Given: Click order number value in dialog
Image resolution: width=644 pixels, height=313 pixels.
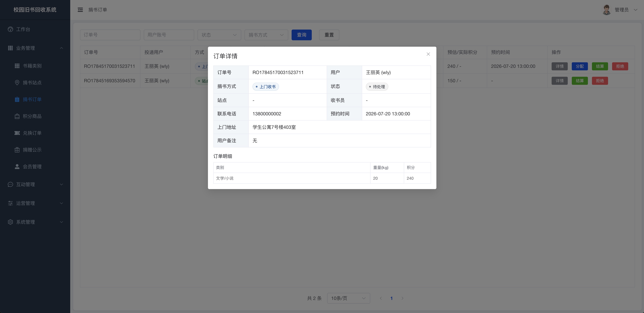Looking at the screenshot, I should 278,73.
